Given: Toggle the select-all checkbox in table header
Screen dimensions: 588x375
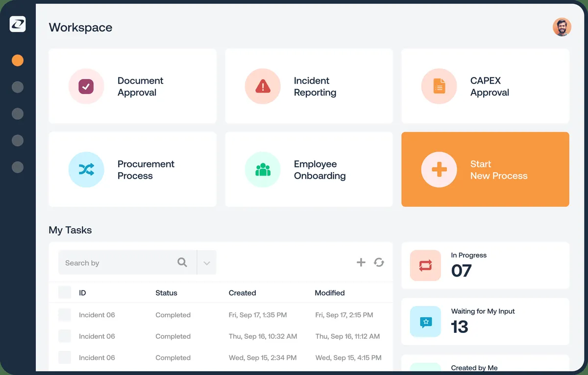Looking at the screenshot, I should [65, 293].
